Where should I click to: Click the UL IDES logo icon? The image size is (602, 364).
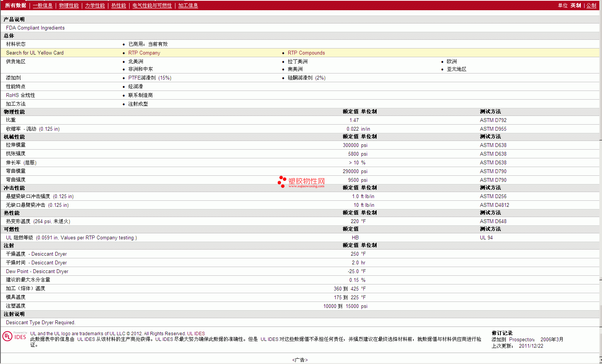coord(14,336)
